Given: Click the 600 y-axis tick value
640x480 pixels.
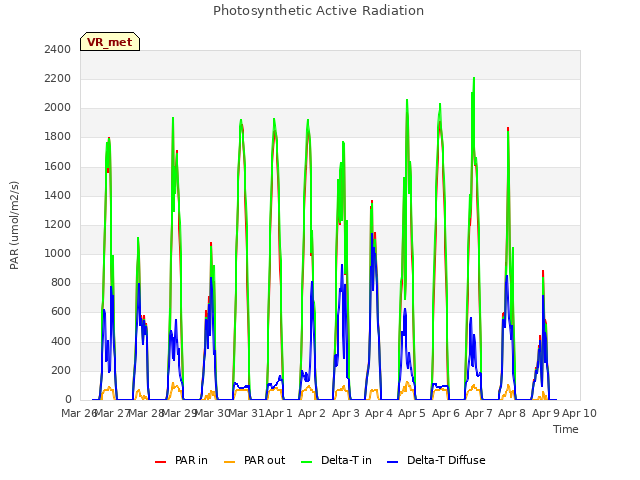Looking at the screenshot, I should pos(61,312).
